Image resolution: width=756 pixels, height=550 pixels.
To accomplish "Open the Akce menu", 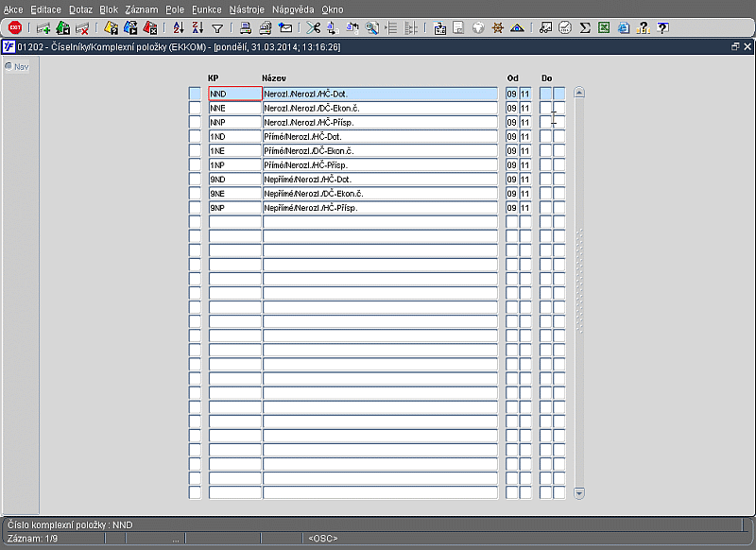I will [x=13, y=9].
